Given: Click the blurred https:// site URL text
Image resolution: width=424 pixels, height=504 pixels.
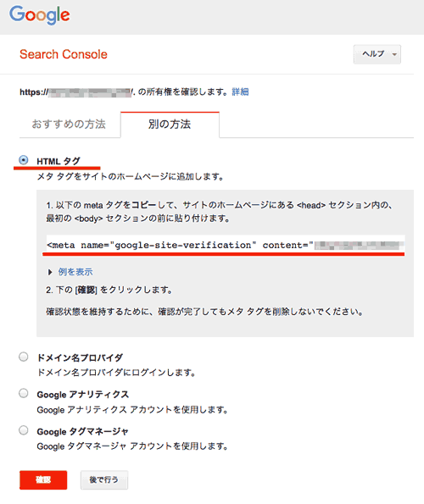Looking at the screenshot, I should (x=77, y=92).
